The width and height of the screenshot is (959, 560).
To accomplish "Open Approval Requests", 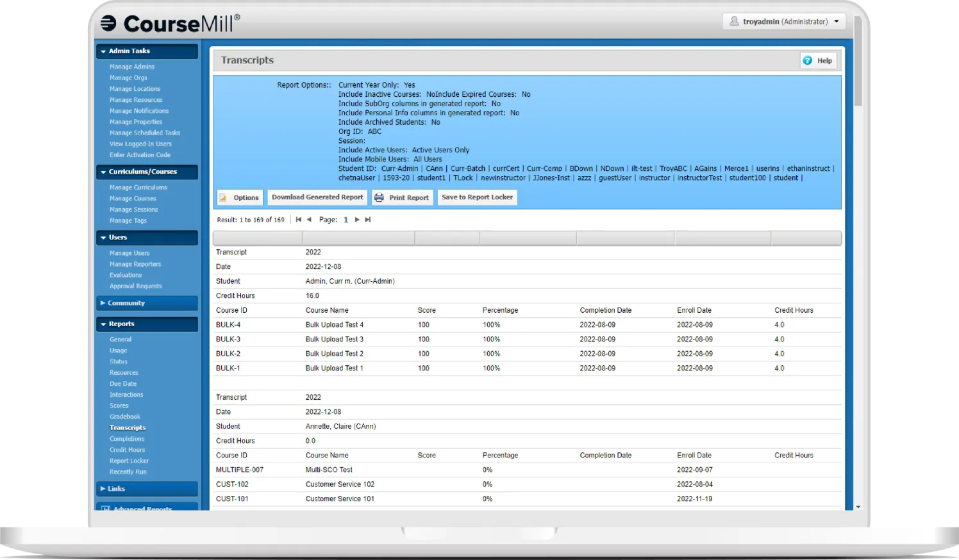I will pos(136,286).
